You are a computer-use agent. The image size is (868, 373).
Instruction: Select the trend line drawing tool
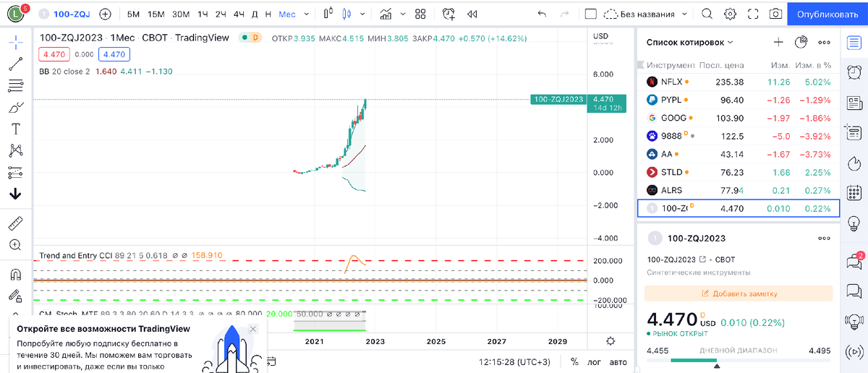pyautogui.click(x=15, y=64)
